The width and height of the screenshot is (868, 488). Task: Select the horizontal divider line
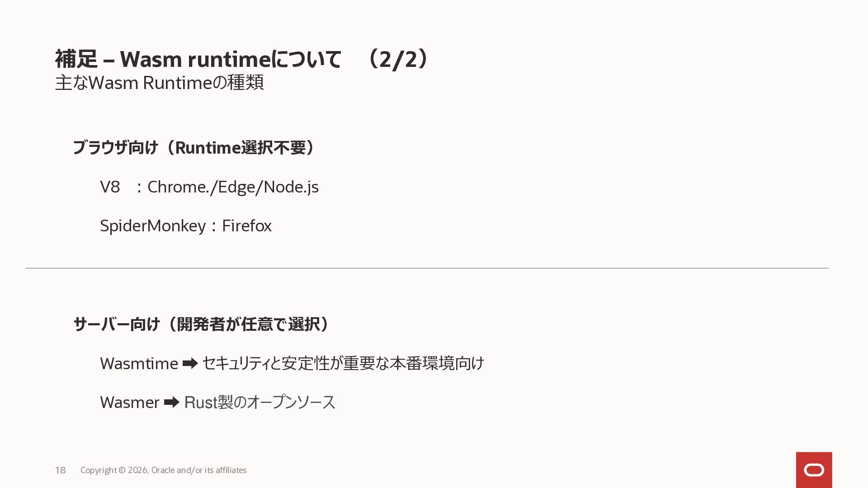tap(427, 268)
